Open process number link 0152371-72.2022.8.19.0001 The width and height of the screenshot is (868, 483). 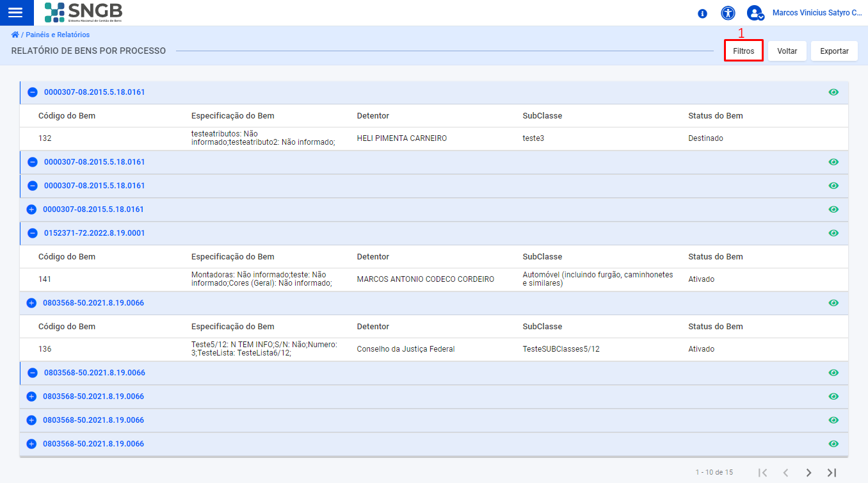coord(95,233)
